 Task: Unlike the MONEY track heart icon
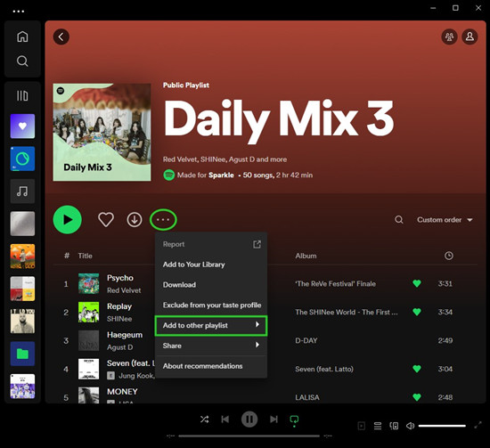[x=417, y=397]
